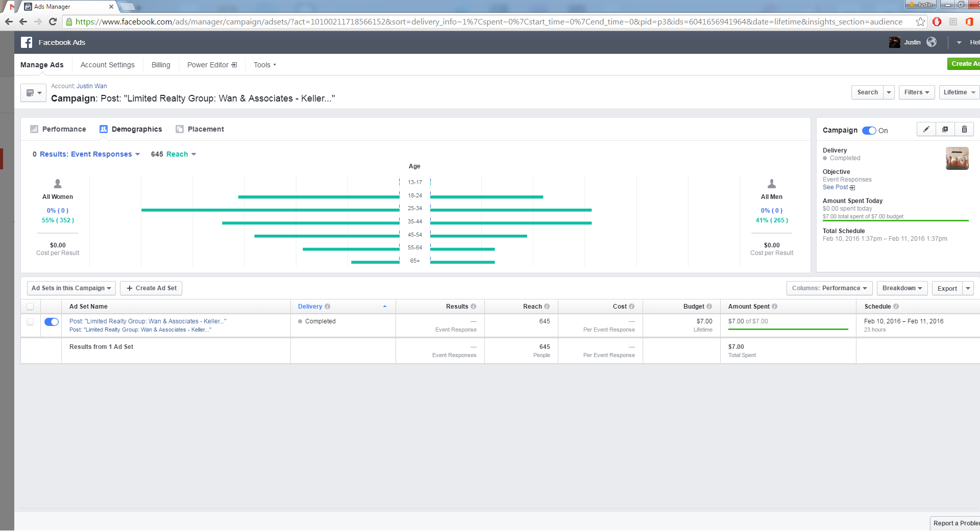Click the Office extension icon
Image resolution: width=980 pixels, height=531 pixels.
coord(969,21)
